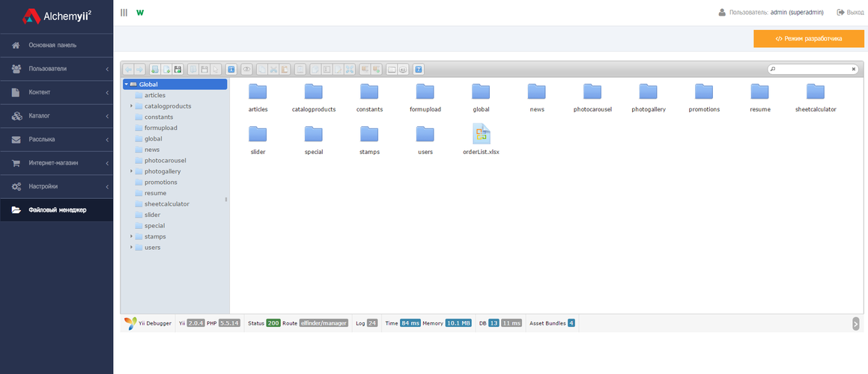Click in the file search field
Viewport: 868px width, 374px height.
812,69
